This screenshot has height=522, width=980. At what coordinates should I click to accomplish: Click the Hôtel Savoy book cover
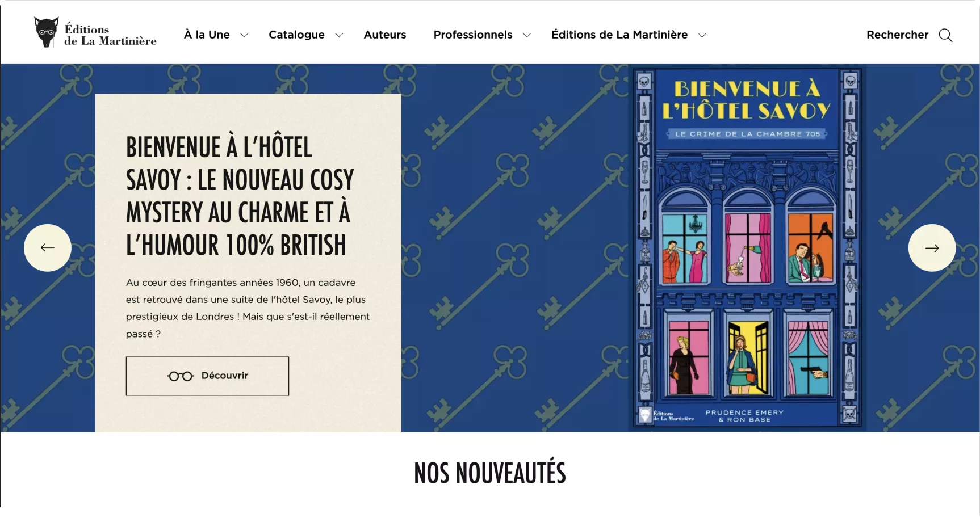pyautogui.click(x=747, y=248)
